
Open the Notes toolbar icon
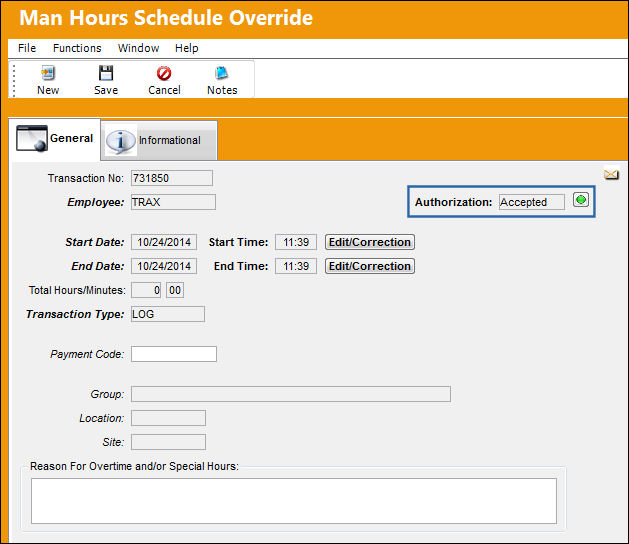coord(221,73)
